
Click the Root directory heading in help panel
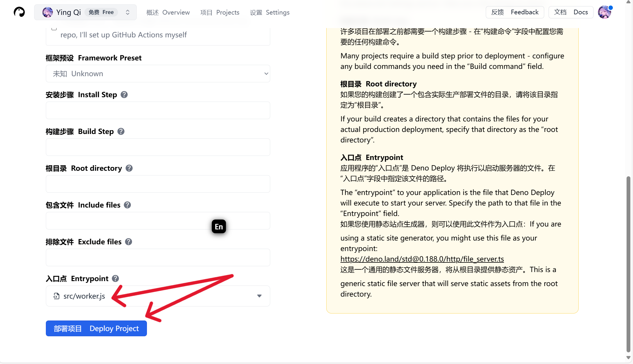pos(378,84)
